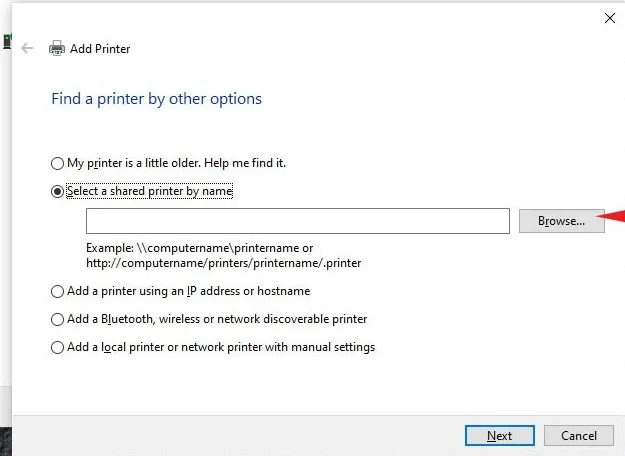This screenshot has height=456, width=625.
Task: Select 'My printer is a little older' radio
Action: click(x=57, y=162)
